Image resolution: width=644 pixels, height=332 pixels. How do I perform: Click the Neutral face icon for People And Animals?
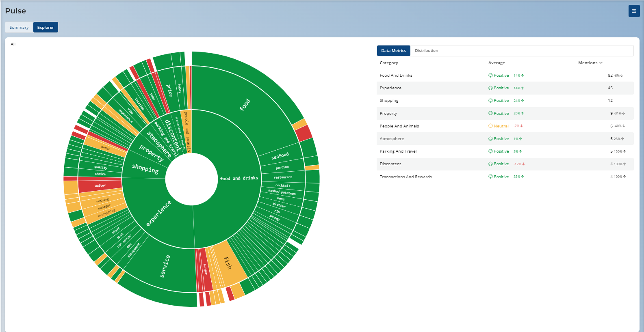click(490, 126)
